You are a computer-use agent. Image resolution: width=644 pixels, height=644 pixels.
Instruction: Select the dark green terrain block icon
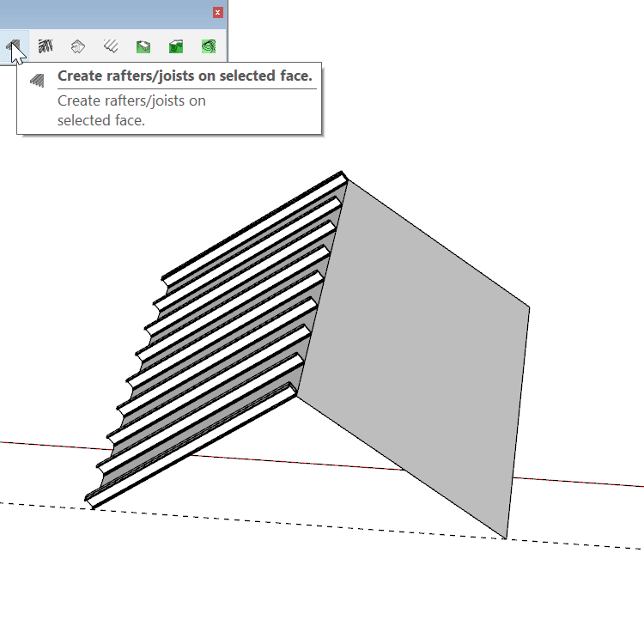click(x=176, y=46)
